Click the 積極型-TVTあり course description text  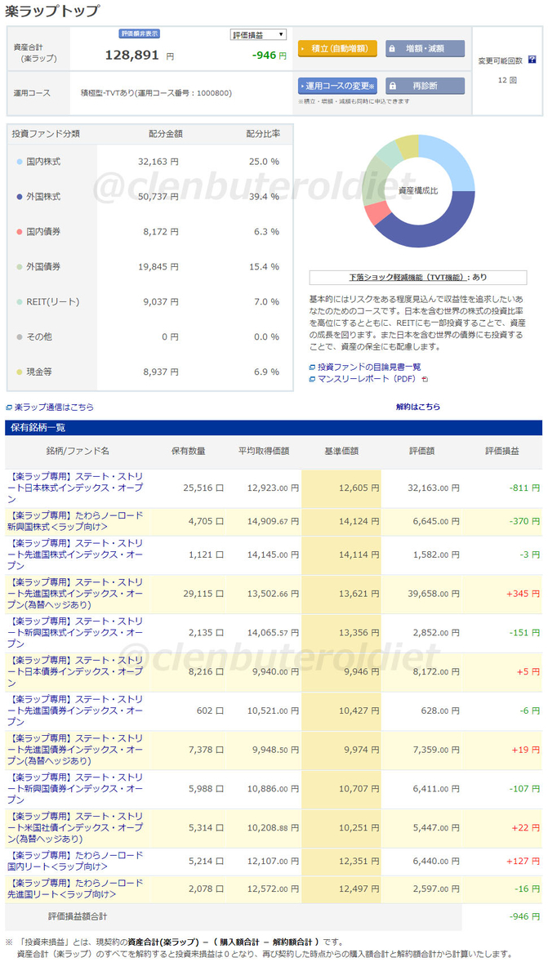click(x=156, y=93)
